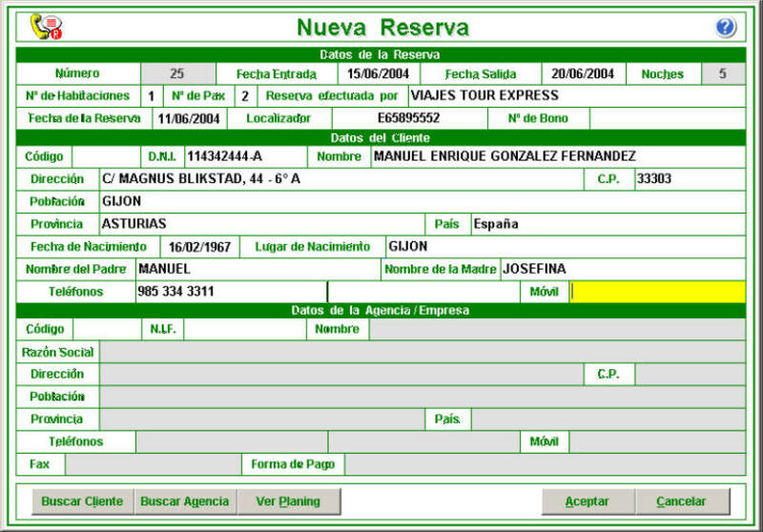Image resolution: width=763 pixels, height=532 pixels.
Task: Edit the D.N.I. client field
Action: [244, 156]
